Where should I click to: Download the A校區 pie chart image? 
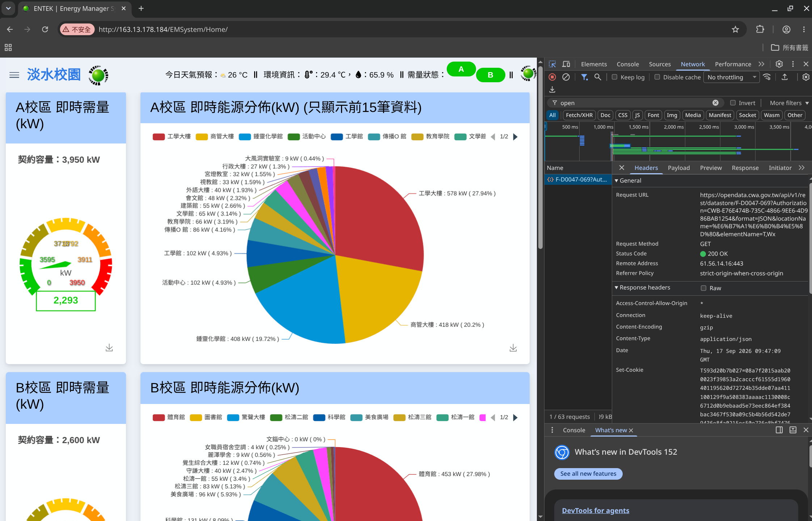click(513, 348)
